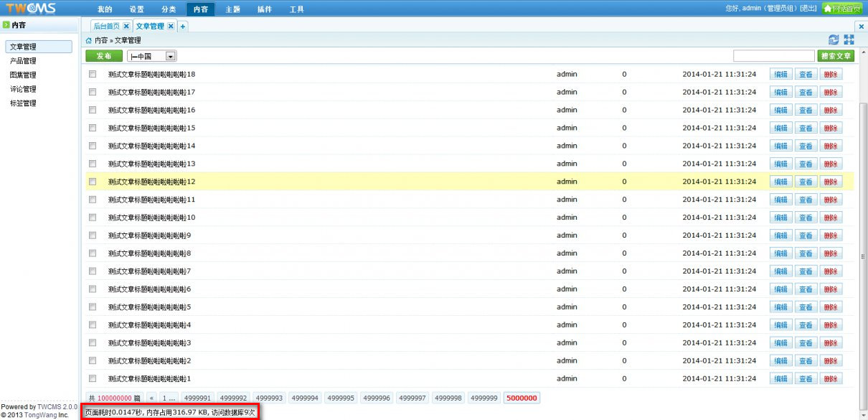Select checkbox for article 12
Screen dimensions: 868x420
click(93, 182)
